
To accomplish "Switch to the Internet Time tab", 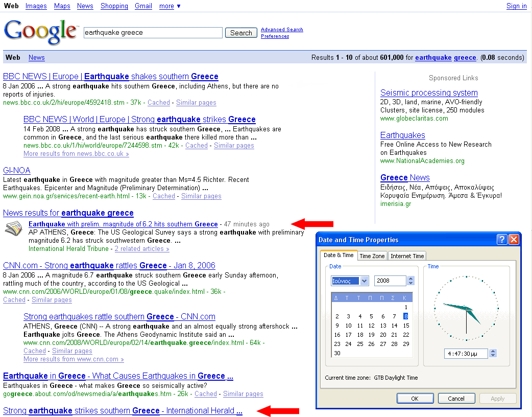I will tap(407, 256).
